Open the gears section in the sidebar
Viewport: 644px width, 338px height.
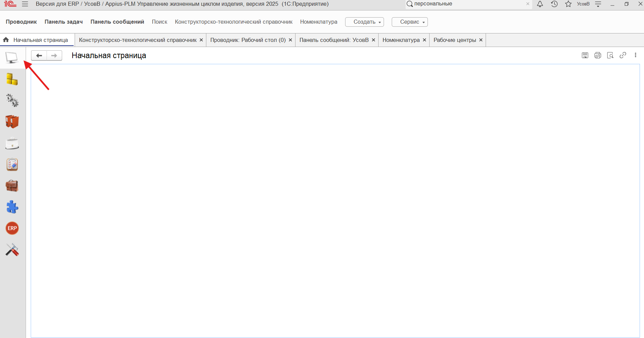point(12,100)
